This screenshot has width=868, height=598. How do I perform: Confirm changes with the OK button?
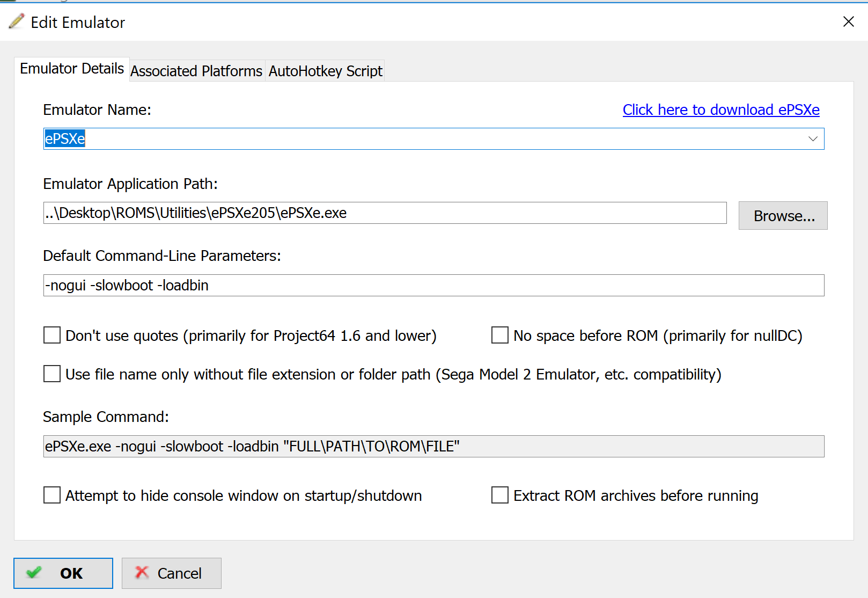(63, 573)
